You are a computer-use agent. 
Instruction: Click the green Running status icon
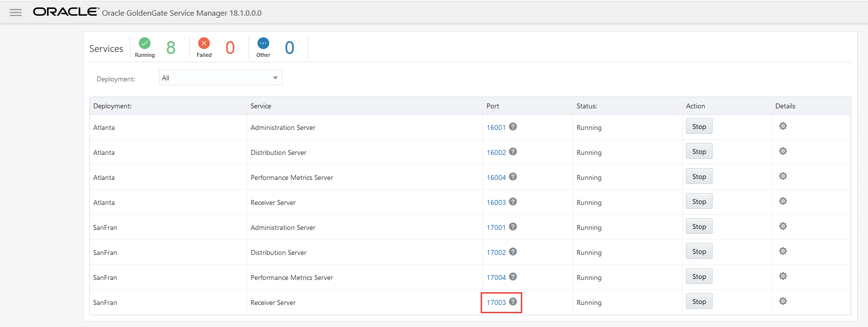point(145,43)
